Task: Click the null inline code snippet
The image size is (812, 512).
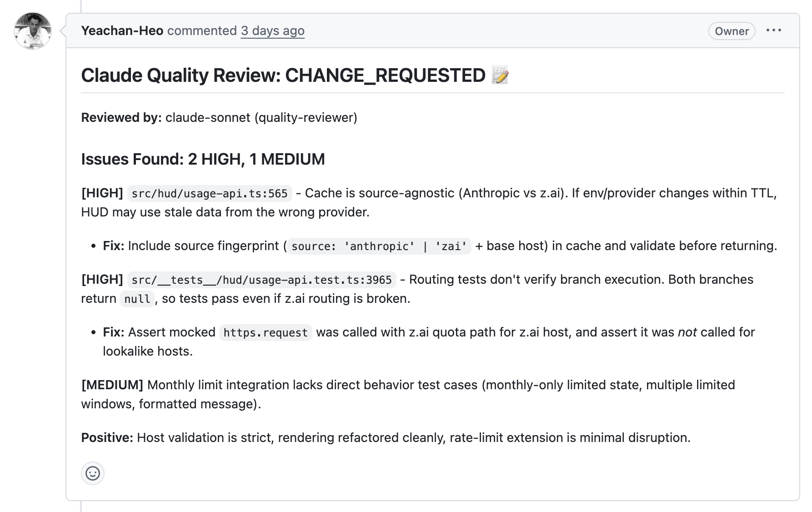Action: tap(137, 299)
